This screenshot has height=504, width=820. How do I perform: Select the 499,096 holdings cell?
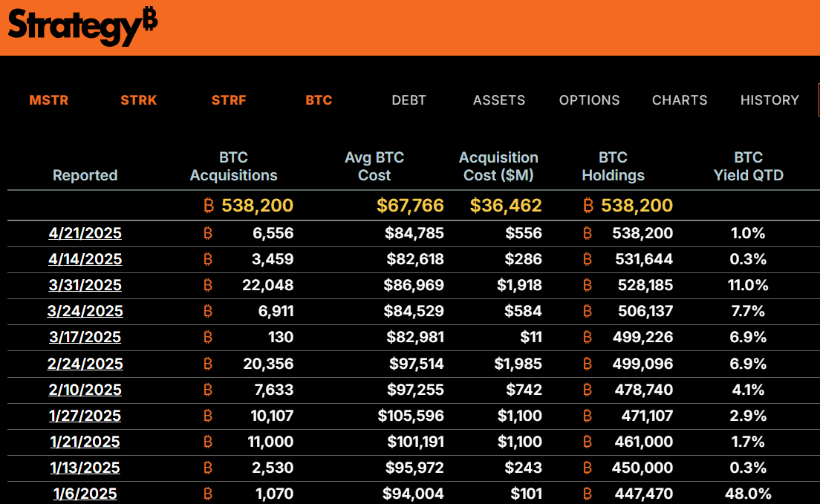pos(642,364)
